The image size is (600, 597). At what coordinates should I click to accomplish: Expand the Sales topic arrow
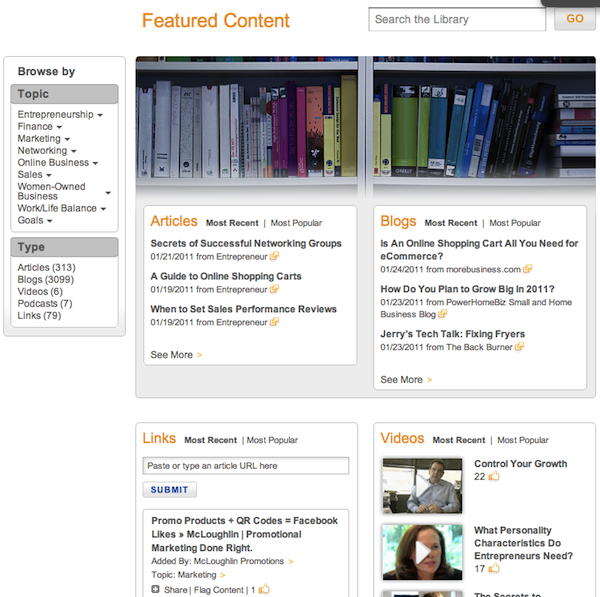pyautogui.click(x=49, y=175)
